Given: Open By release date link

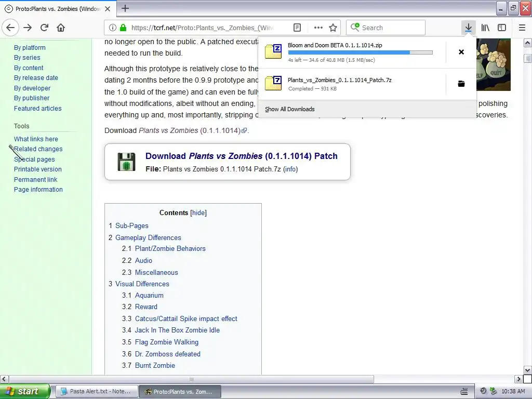Looking at the screenshot, I should pyautogui.click(x=36, y=78).
